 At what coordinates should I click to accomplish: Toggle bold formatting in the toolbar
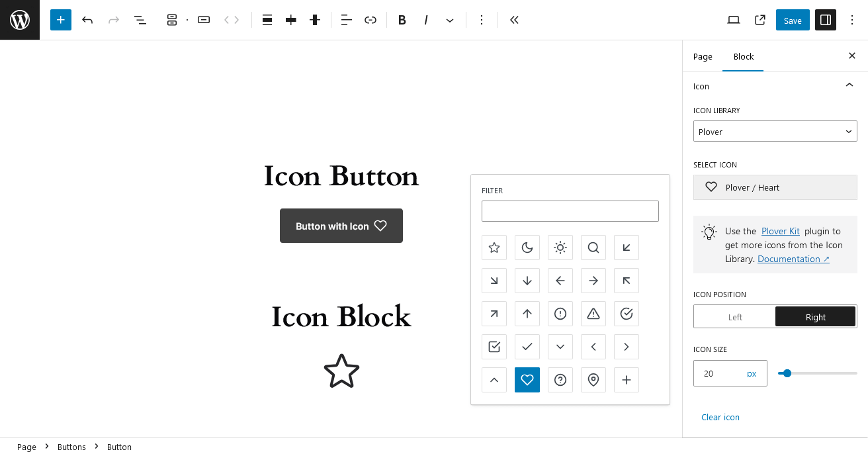coord(402,20)
